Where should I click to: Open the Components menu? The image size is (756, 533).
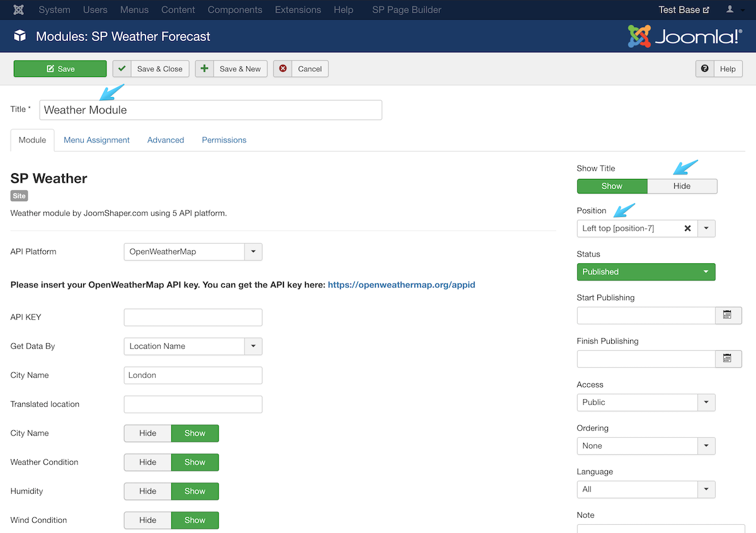point(235,10)
